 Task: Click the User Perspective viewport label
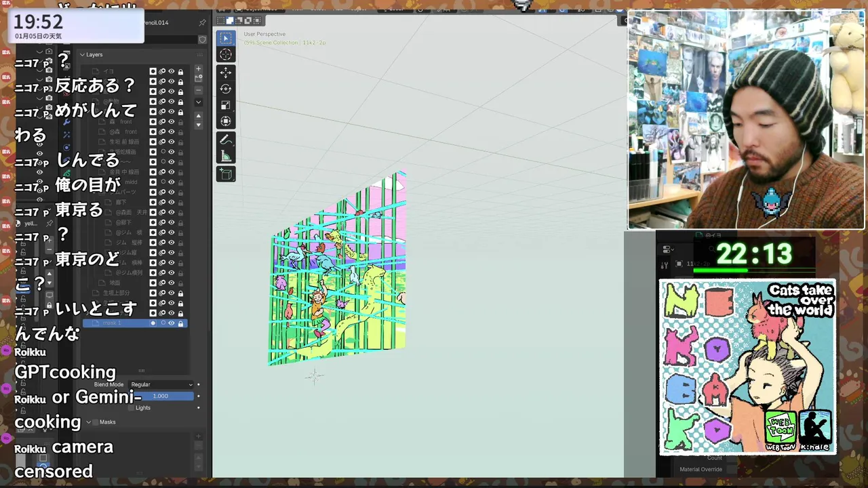coord(264,34)
